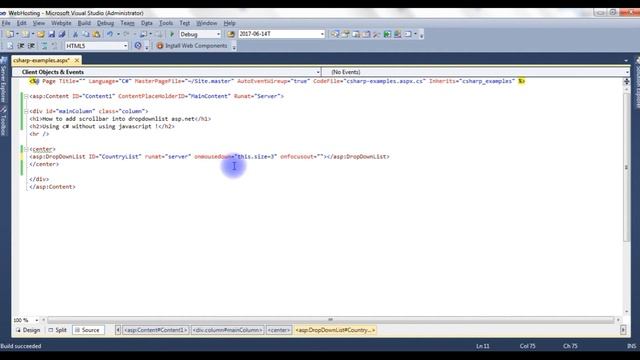This screenshot has height=360, width=640.
Task: Click the Increase Indent icon
Action: (x=31, y=46)
